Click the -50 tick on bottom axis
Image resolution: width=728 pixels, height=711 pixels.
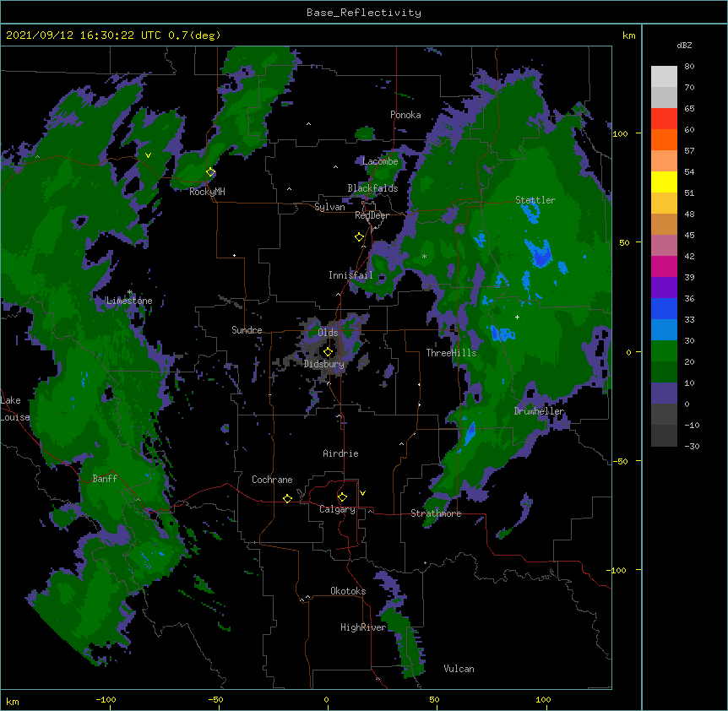point(215,699)
